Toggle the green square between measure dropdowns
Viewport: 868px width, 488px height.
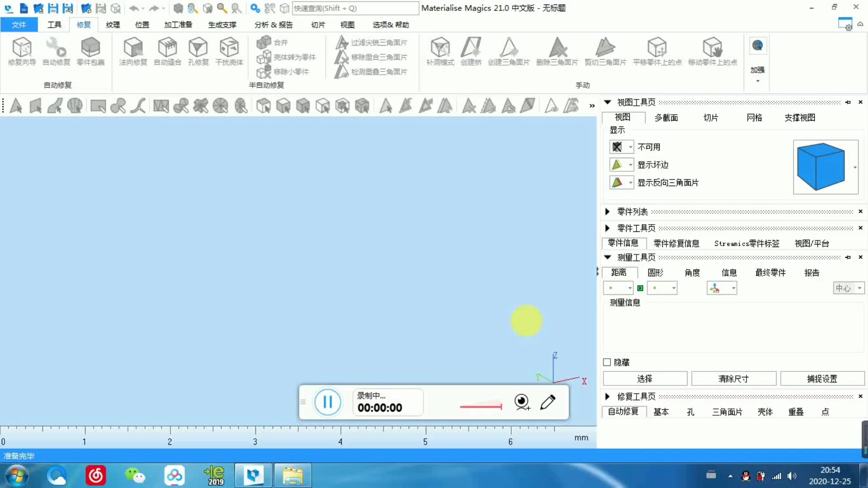tap(640, 288)
